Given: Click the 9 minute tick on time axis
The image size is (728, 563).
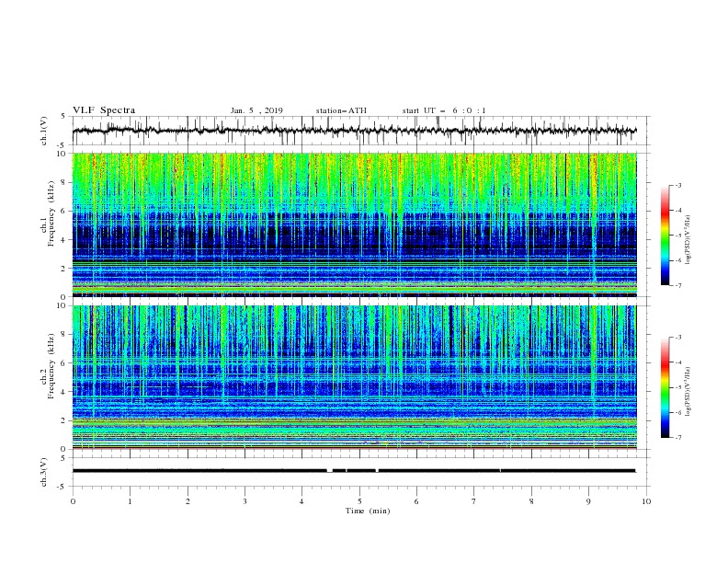Looking at the screenshot, I should click(588, 501).
